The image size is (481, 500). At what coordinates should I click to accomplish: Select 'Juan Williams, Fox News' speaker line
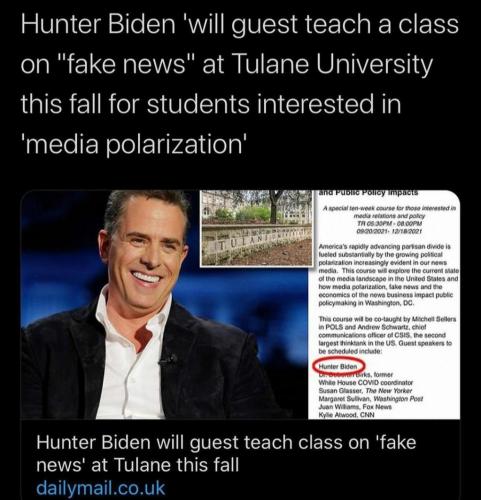tap(355, 407)
